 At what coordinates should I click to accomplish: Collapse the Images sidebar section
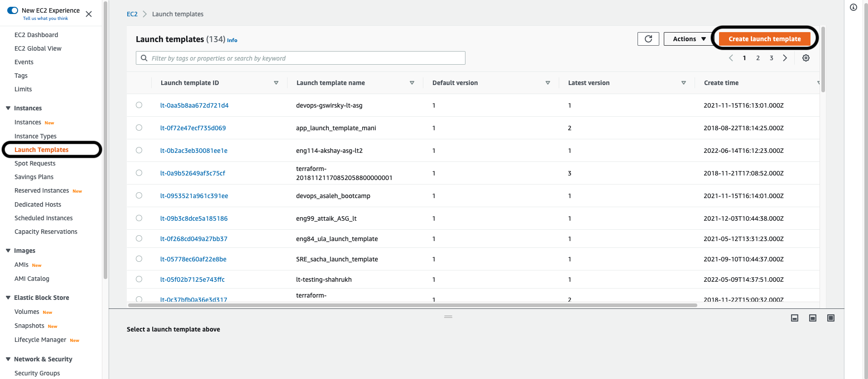(x=8, y=251)
